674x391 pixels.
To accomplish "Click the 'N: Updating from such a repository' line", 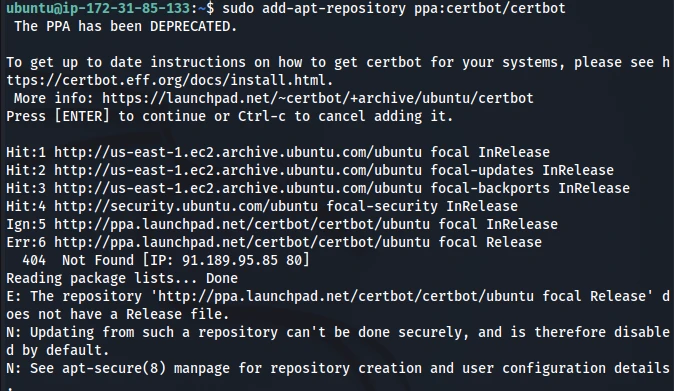I will tap(337, 333).
